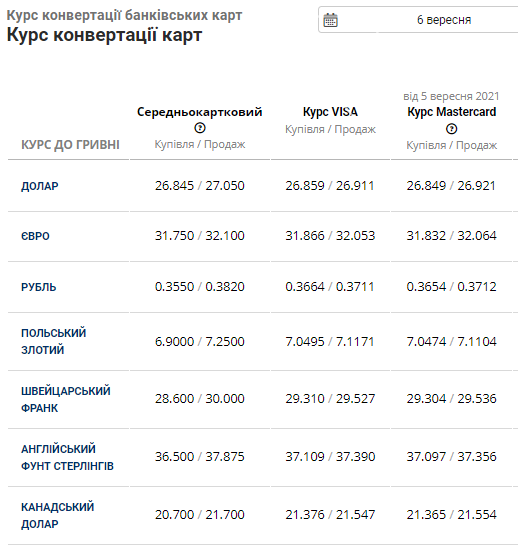Open the date field showing 6 вересня
This screenshot has width=518, height=548.
tap(418, 20)
